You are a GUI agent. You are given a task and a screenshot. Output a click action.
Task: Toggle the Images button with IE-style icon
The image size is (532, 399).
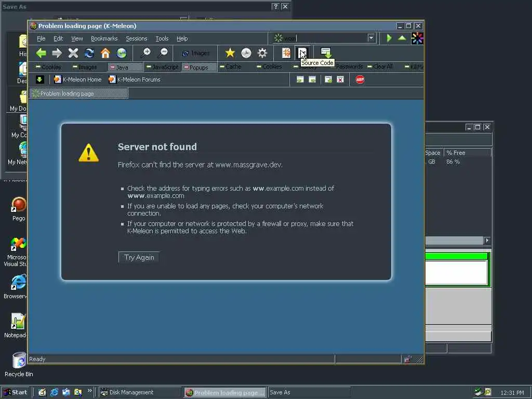point(196,54)
